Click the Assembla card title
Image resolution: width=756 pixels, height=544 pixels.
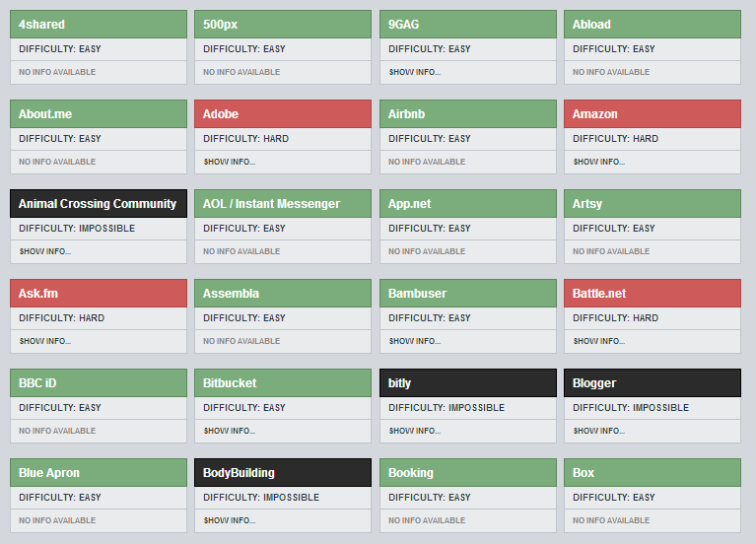coord(232,294)
